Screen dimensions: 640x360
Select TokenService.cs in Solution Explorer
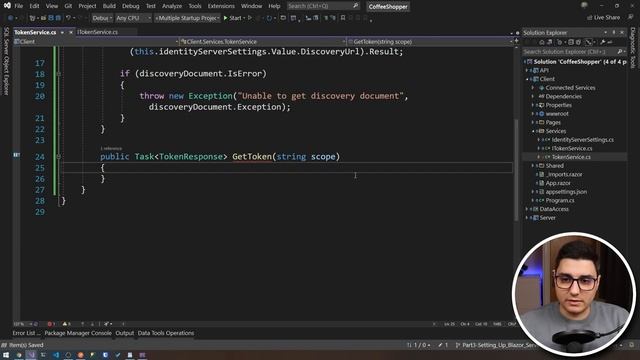pyautogui.click(x=571, y=157)
